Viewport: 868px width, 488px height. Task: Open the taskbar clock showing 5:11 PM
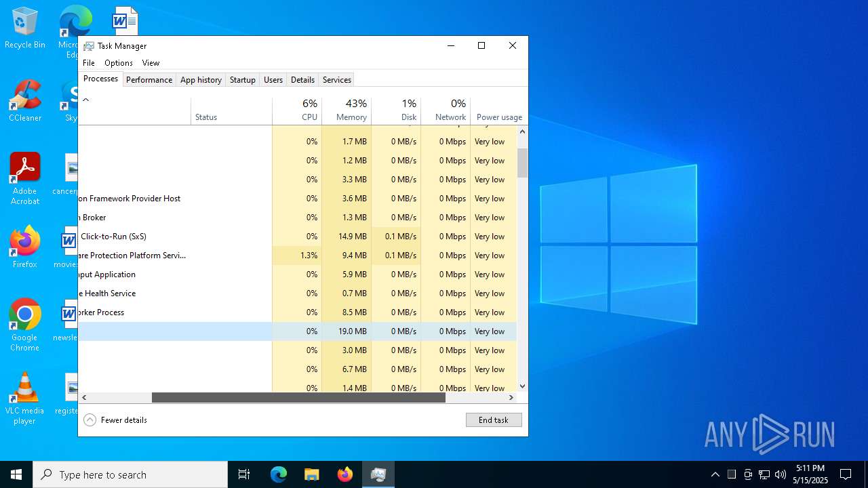click(810, 474)
